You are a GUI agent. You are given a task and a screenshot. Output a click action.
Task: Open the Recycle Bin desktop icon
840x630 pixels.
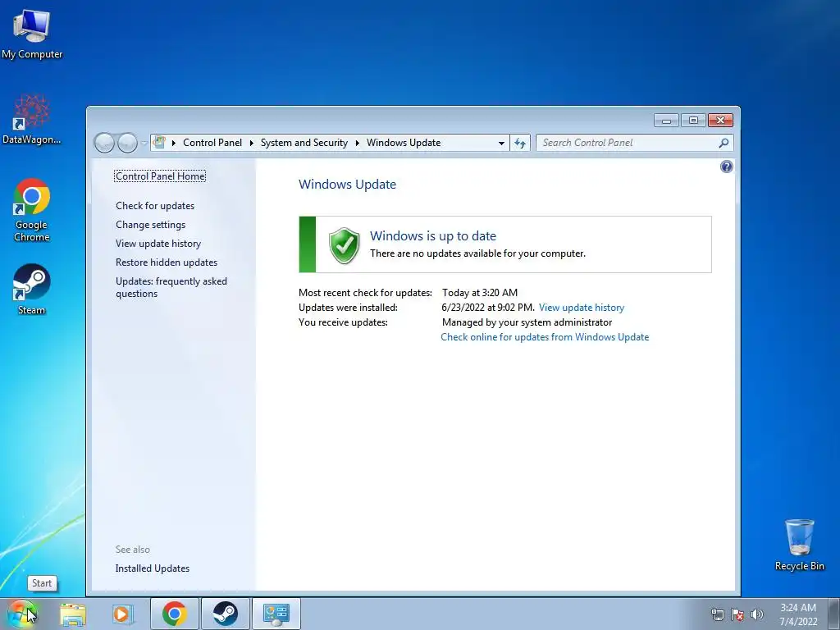(799, 545)
